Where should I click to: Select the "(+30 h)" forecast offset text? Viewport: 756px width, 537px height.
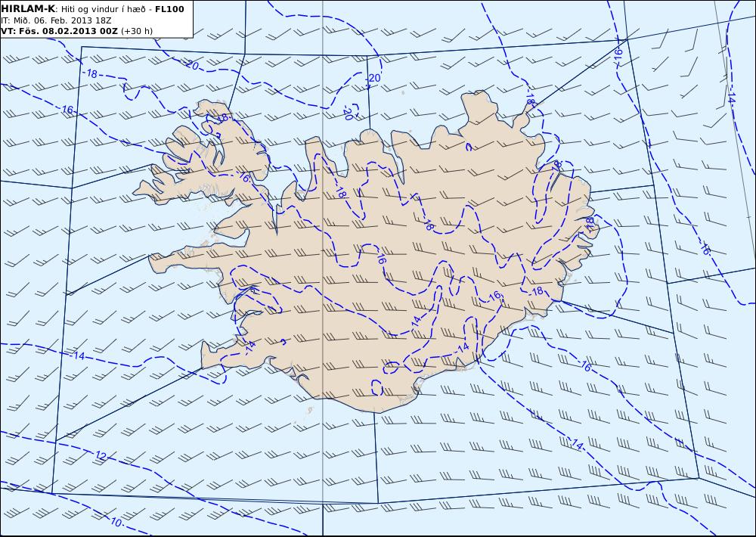[136, 31]
